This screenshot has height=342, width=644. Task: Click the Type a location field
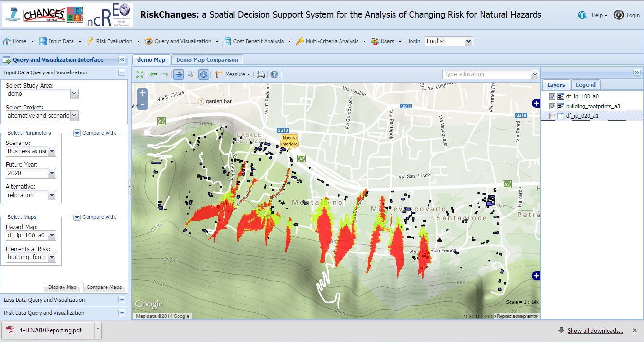[486, 74]
